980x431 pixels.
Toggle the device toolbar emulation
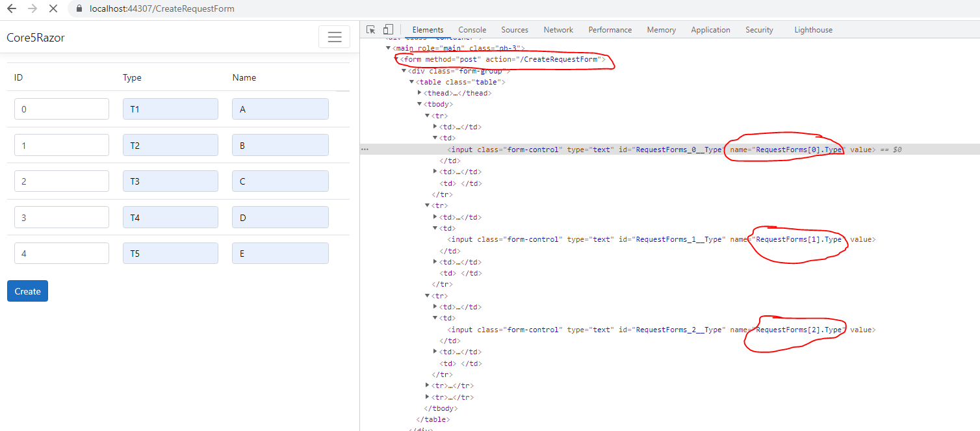388,29
